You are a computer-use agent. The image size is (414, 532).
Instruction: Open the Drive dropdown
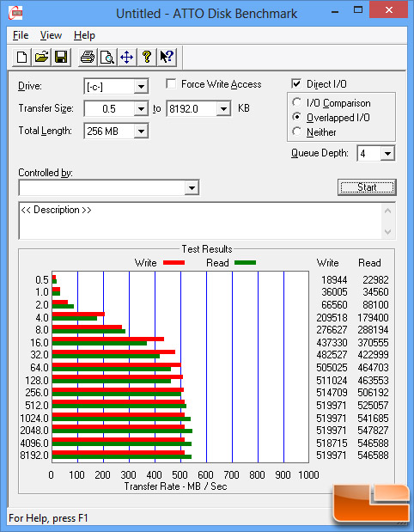pos(141,87)
